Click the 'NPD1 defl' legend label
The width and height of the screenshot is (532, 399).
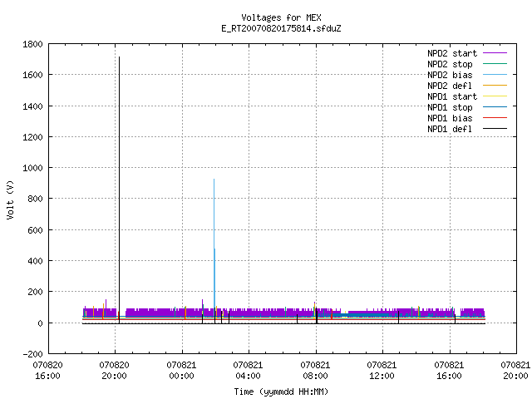pyautogui.click(x=450, y=130)
